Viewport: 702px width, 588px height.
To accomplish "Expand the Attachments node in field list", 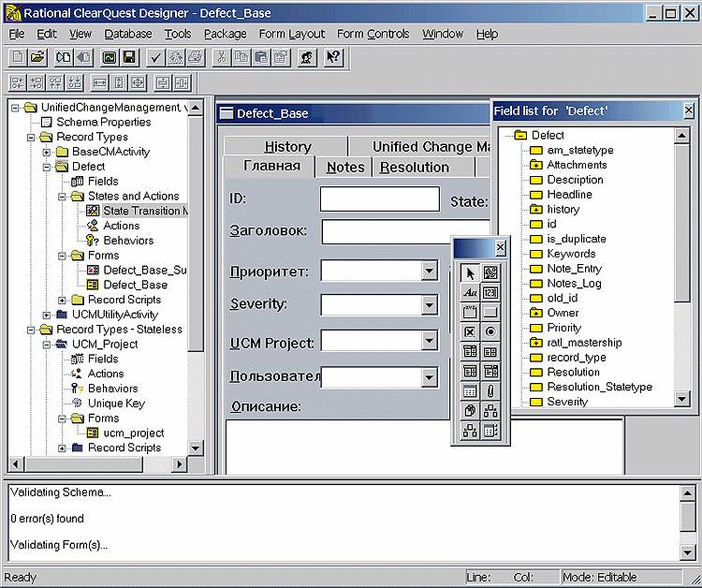I will click(536, 165).
